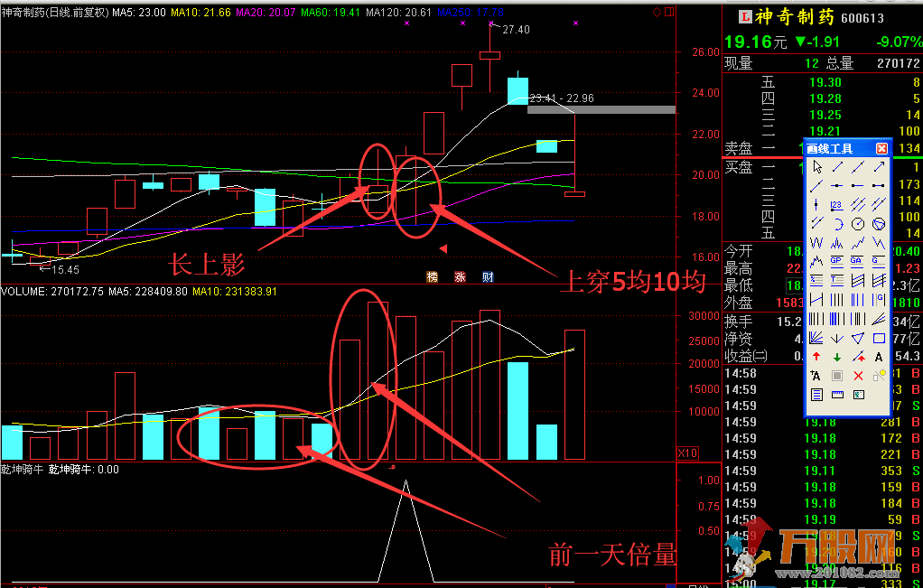Click the 27.40 high price label
This screenshot has height=588, width=923.
pyautogui.click(x=516, y=30)
